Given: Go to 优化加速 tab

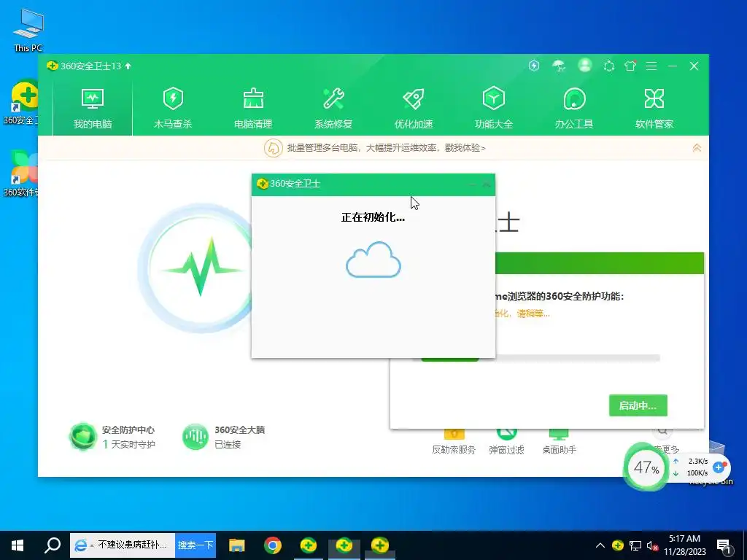Looking at the screenshot, I should [x=414, y=108].
